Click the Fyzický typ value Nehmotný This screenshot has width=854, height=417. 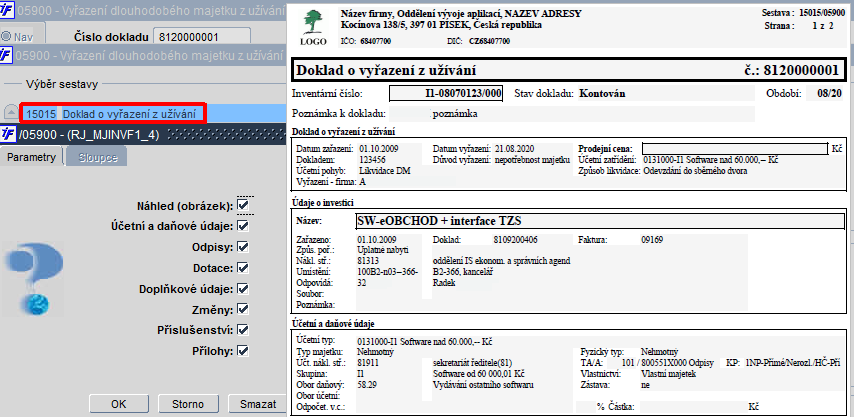coord(660,352)
